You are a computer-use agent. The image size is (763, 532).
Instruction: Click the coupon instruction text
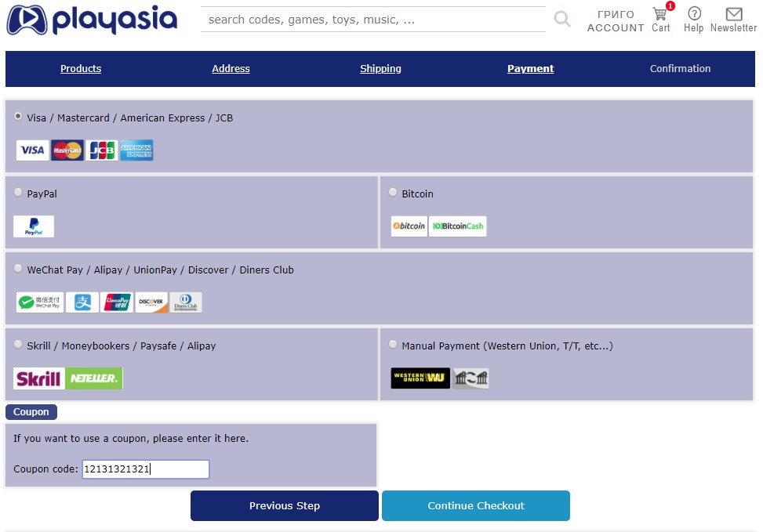(131, 438)
